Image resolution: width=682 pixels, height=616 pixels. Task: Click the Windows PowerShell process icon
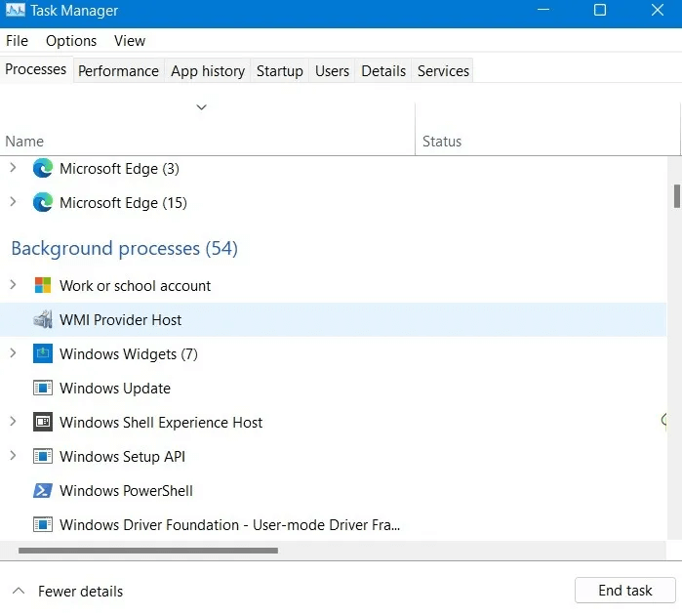pyautogui.click(x=43, y=491)
